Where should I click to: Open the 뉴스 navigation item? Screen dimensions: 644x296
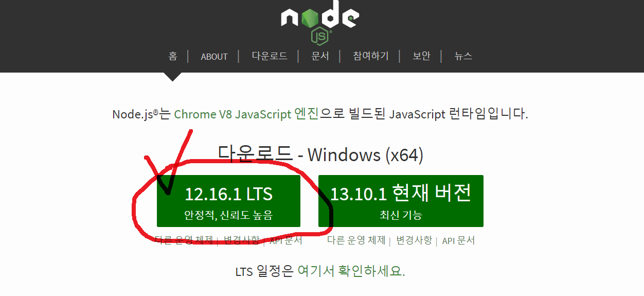pyautogui.click(x=463, y=56)
